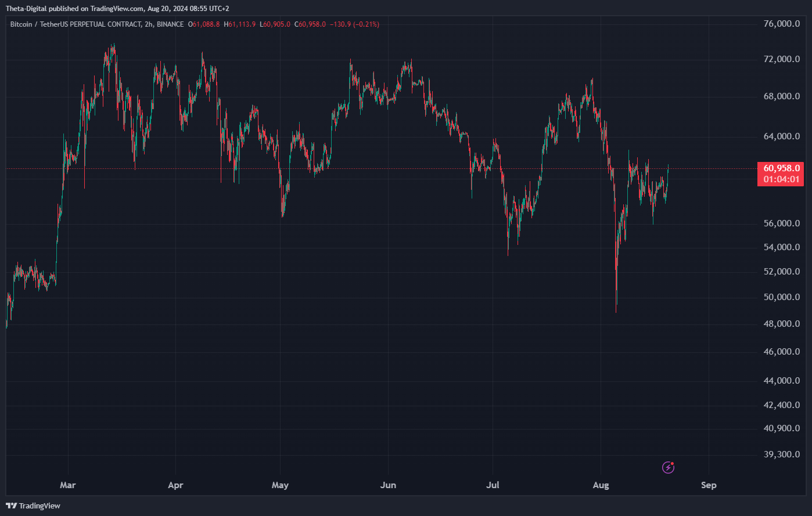This screenshot has width=812, height=516.
Task: Click the close value C60,958.0
Action: click(310, 24)
